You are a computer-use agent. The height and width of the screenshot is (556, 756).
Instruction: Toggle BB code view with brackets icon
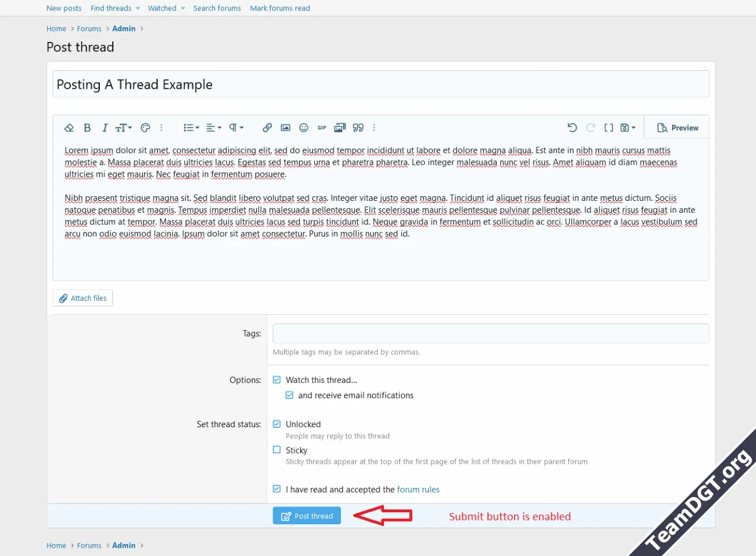coord(609,127)
